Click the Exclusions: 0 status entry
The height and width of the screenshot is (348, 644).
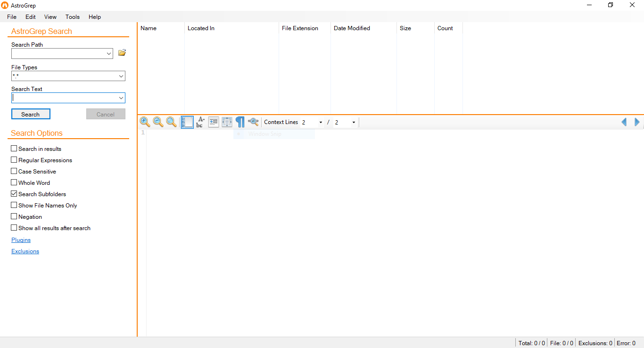tap(595, 343)
